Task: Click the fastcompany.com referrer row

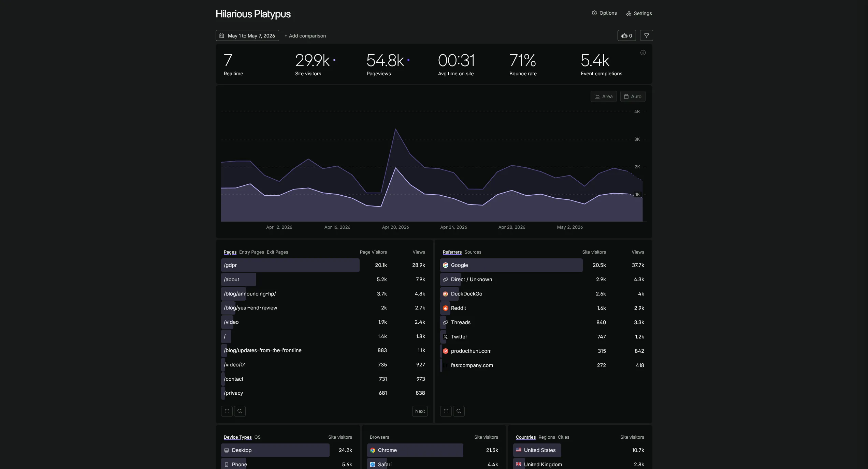Action: point(543,365)
